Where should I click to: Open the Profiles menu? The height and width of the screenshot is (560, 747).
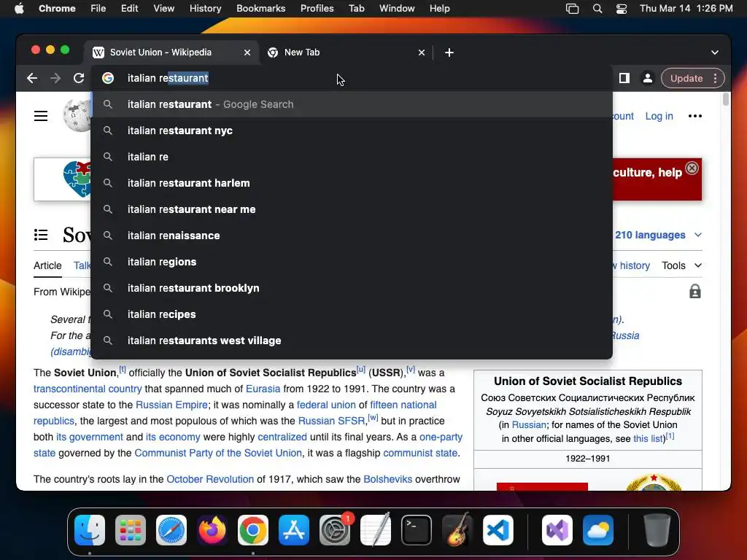tap(317, 9)
